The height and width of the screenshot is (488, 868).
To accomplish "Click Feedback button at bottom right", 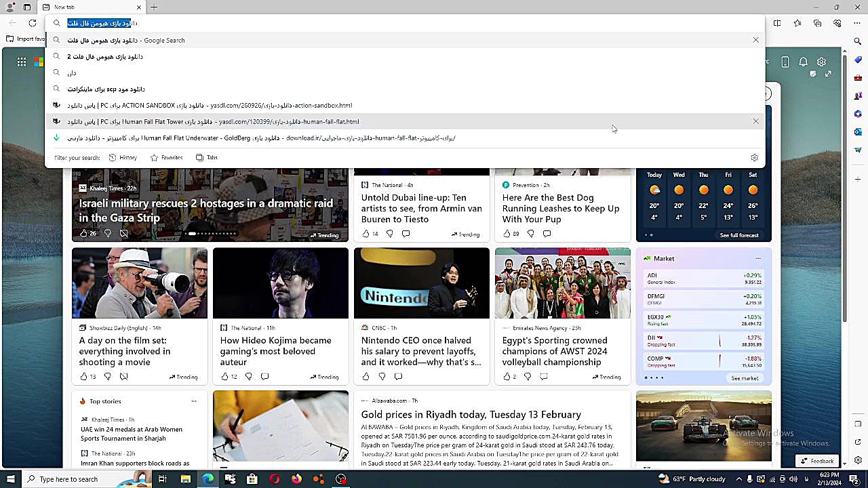I will [817, 461].
